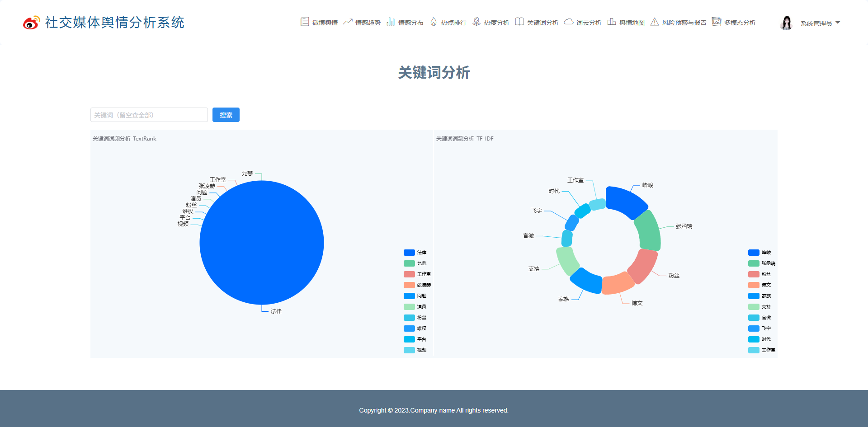Viewport: 868px width, 427px height.
Task: Click the 维权 label on the TextRank pie
Action: (188, 211)
